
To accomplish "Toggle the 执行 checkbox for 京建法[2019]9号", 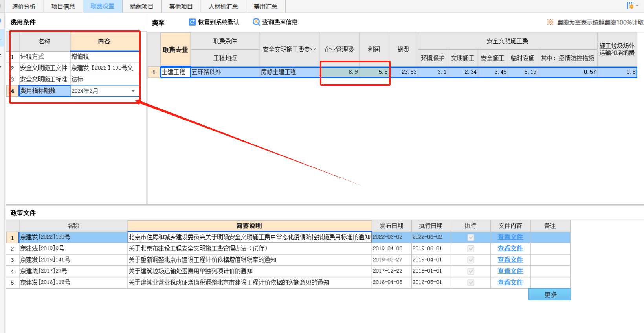I will pos(471,249).
